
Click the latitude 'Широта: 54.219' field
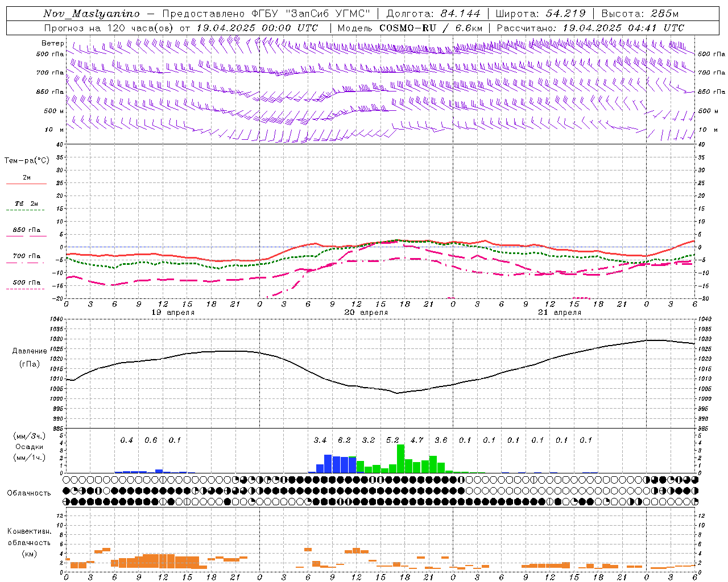click(x=540, y=14)
